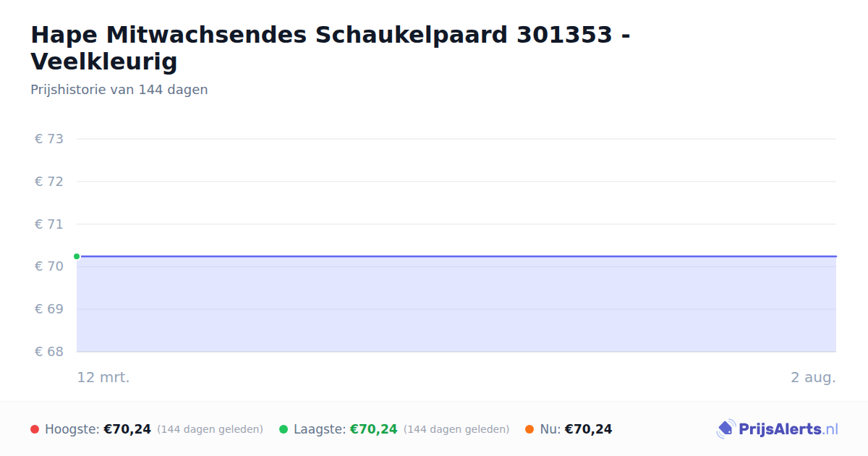Click the green Laagste indicator dot
Screen dimensions: 868x456
click(x=284, y=429)
